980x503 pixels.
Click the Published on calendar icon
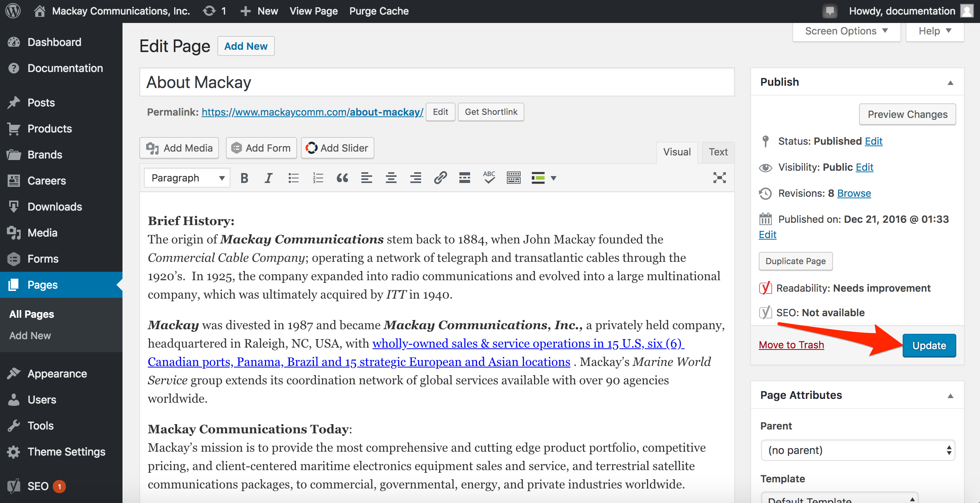pos(766,219)
